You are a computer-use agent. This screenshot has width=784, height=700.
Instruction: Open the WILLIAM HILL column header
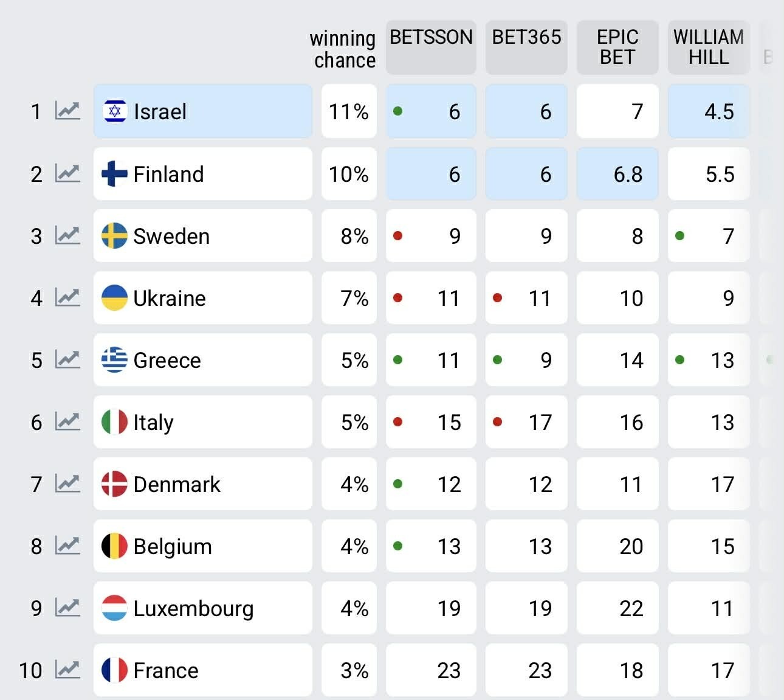[709, 47]
